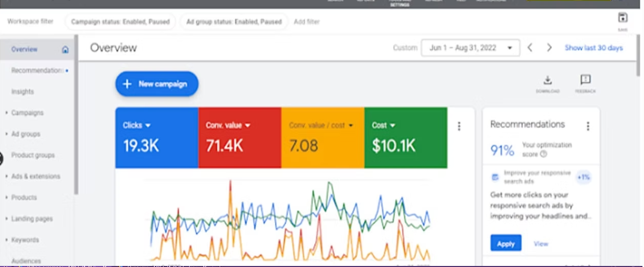This screenshot has width=644, height=267.
Task: Click the Overview home icon
Action: pyautogui.click(x=65, y=50)
